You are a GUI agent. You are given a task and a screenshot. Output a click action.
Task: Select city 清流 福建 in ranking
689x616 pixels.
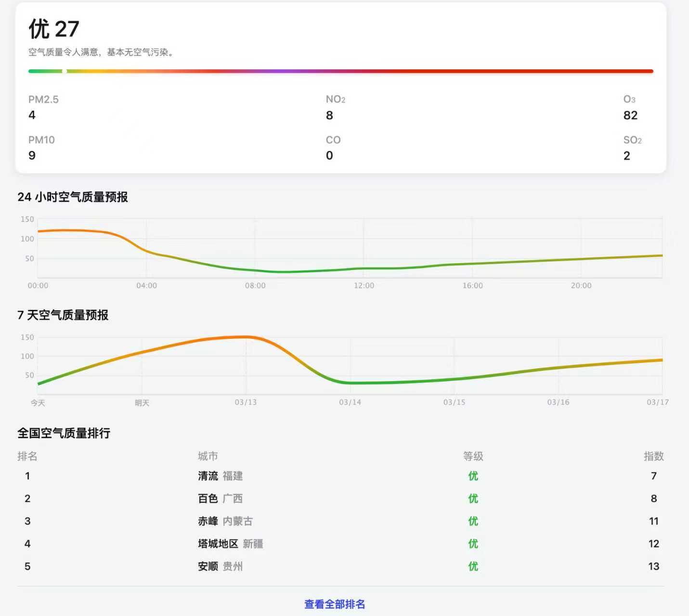coord(221,476)
